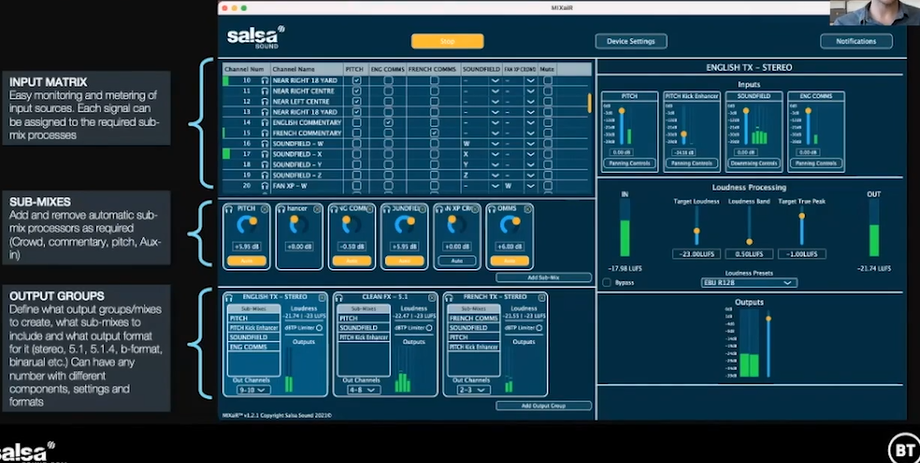Click headphone icon for ENGLISH COMMENTARY channel
The image size is (920, 463).
point(265,123)
